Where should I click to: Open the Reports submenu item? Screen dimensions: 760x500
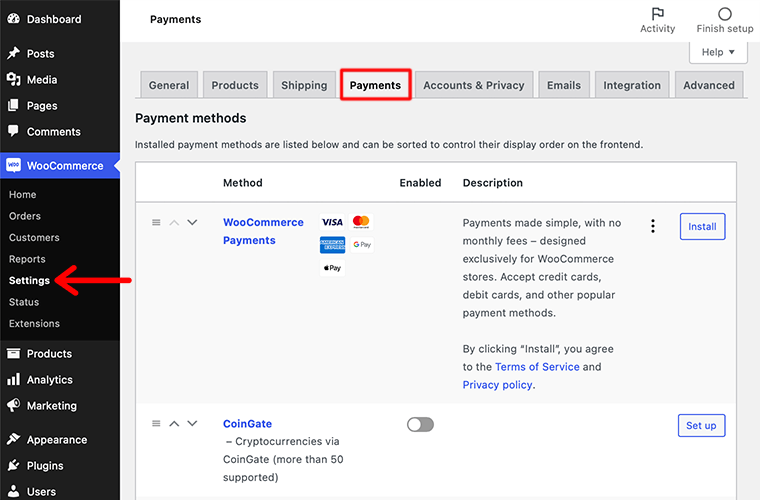pos(27,259)
